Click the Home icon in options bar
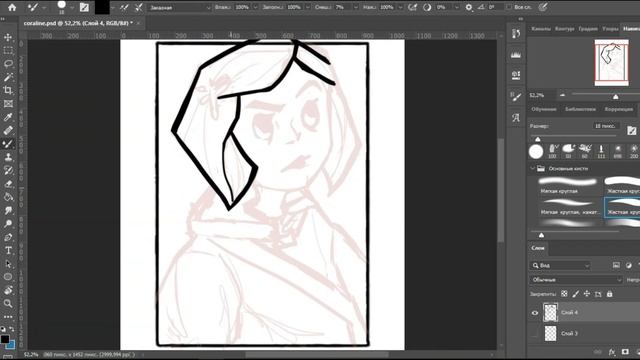 (x=12, y=7)
